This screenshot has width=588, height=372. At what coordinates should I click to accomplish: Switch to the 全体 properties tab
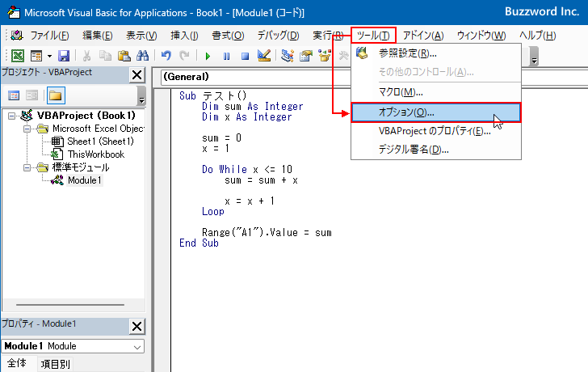[17, 363]
